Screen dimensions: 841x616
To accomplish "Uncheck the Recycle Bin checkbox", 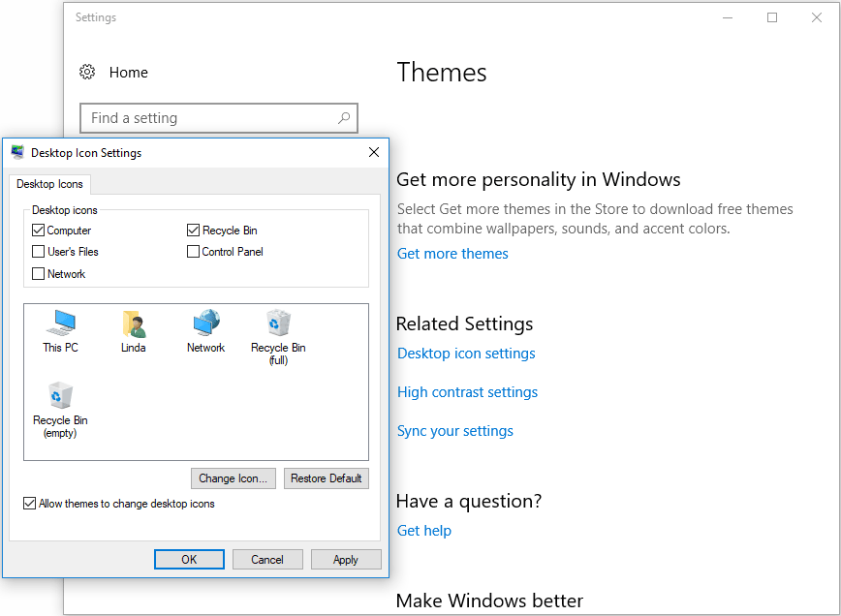I will coord(193,231).
